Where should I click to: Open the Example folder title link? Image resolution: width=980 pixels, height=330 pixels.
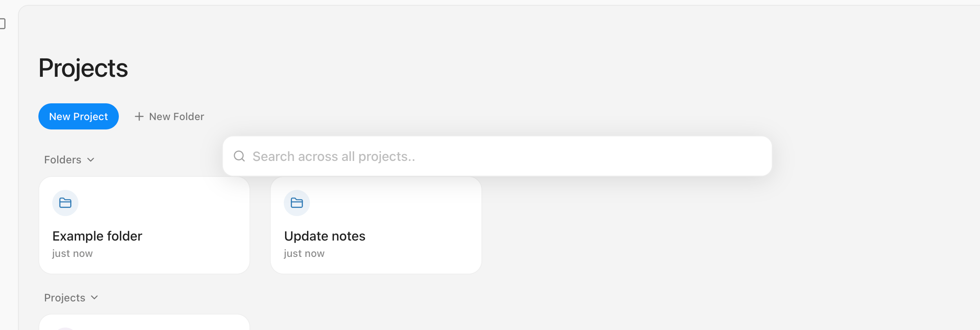point(97,236)
